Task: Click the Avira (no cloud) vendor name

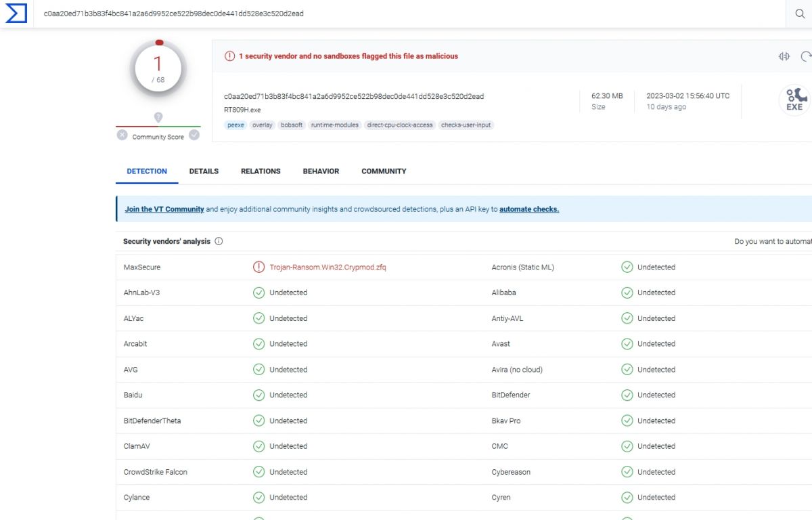Action: [x=517, y=369]
